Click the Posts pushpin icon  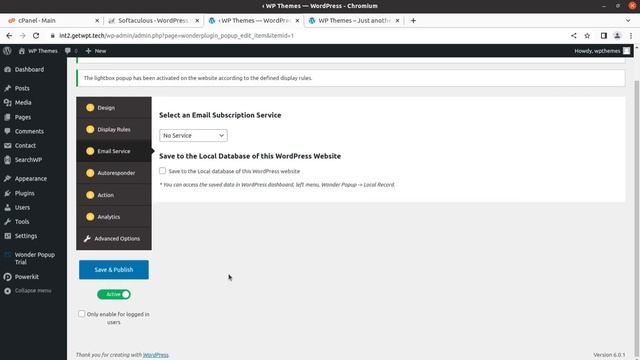pyautogui.click(x=7, y=88)
